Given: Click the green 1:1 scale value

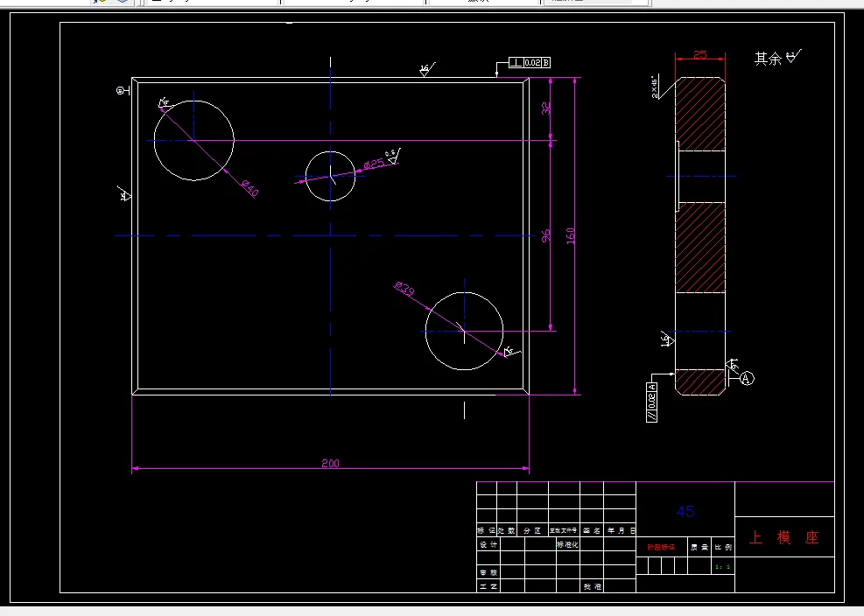Looking at the screenshot, I should (x=722, y=566).
